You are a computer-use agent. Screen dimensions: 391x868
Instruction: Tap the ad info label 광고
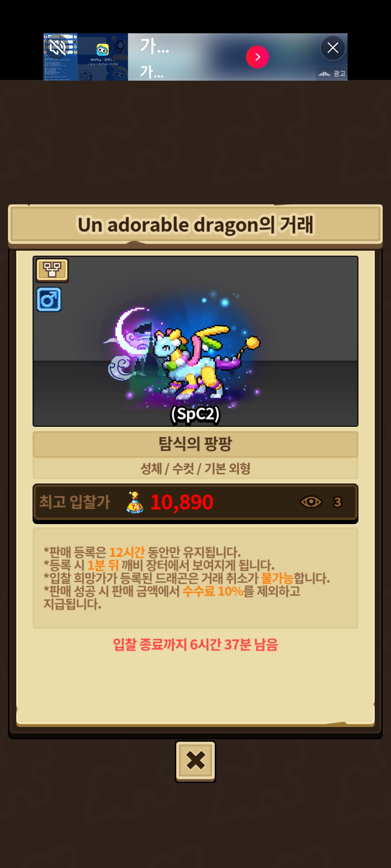[332, 74]
